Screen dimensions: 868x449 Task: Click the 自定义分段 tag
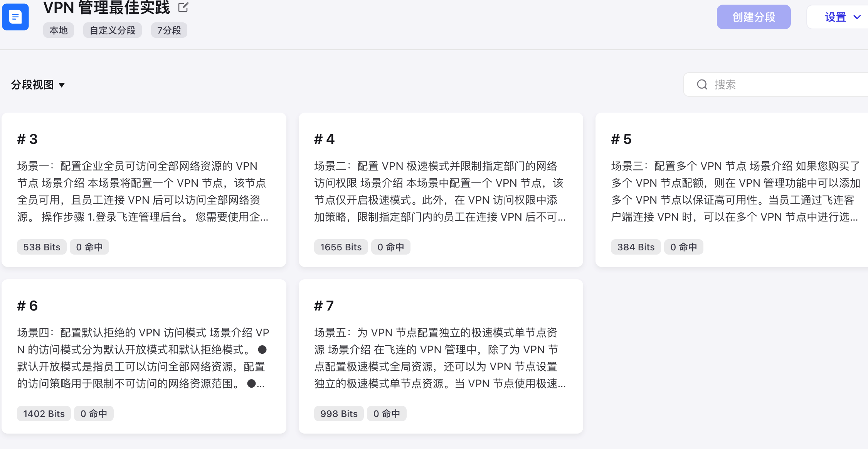click(x=113, y=30)
